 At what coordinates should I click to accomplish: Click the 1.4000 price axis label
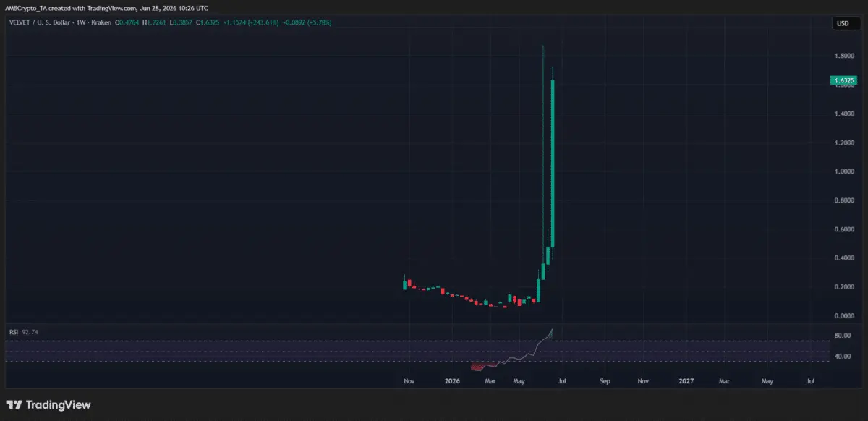(x=844, y=114)
